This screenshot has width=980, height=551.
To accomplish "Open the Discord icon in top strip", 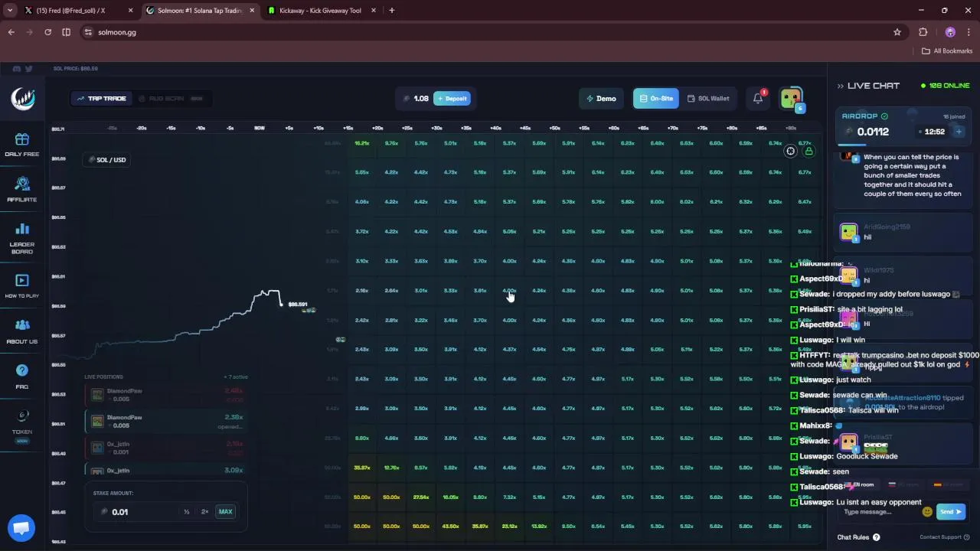I will click(16, 69).
